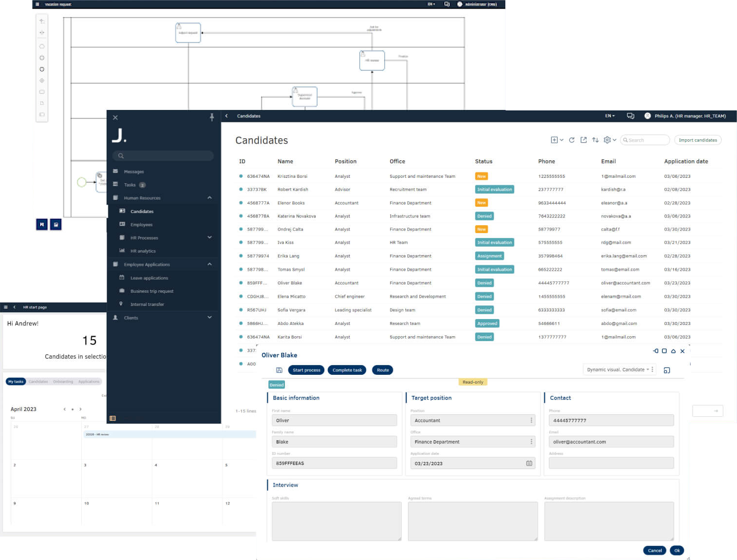Open Leave applications in the sidebar
The height and width of the screenshot is (560, 737).
point(149,278)
